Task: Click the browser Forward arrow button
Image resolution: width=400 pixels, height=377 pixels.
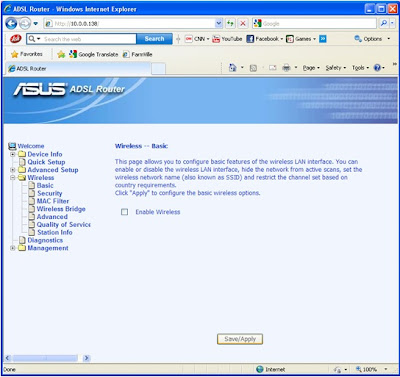Action: (x=25, y=23)
